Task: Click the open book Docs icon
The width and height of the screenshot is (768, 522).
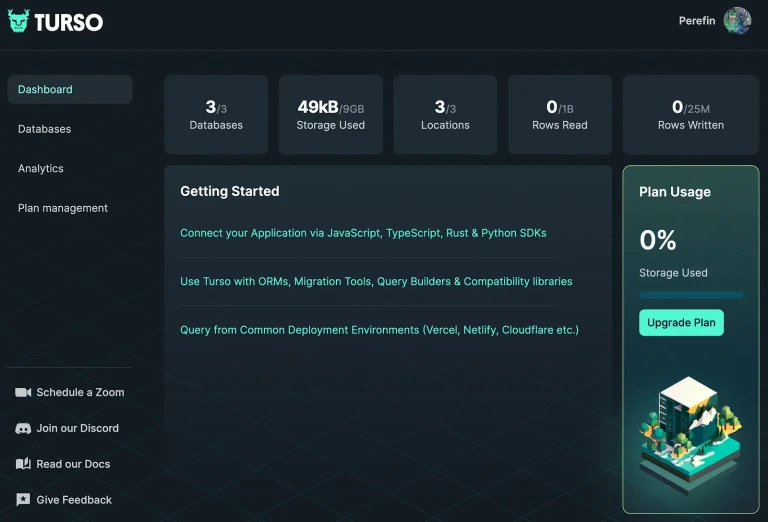Action: coord(23,464)
